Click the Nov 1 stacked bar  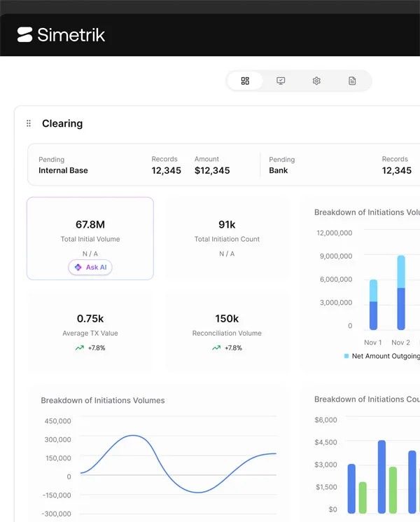373,305
